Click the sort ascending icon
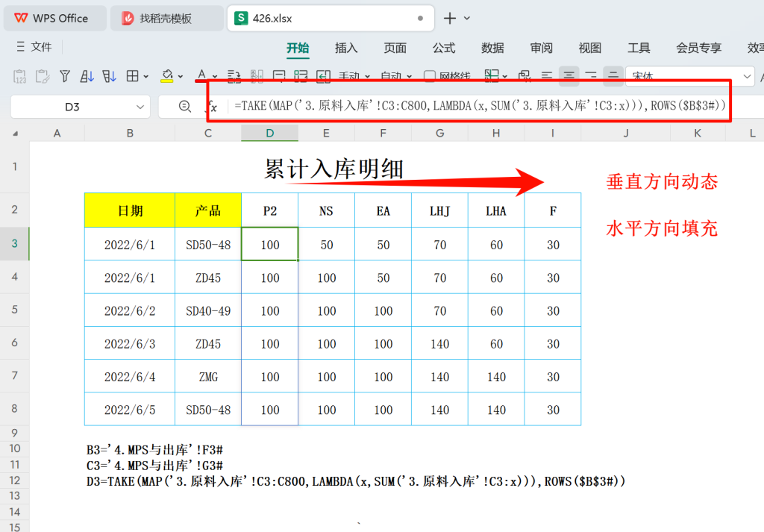 pyautogui.click(x=87, y=76)
